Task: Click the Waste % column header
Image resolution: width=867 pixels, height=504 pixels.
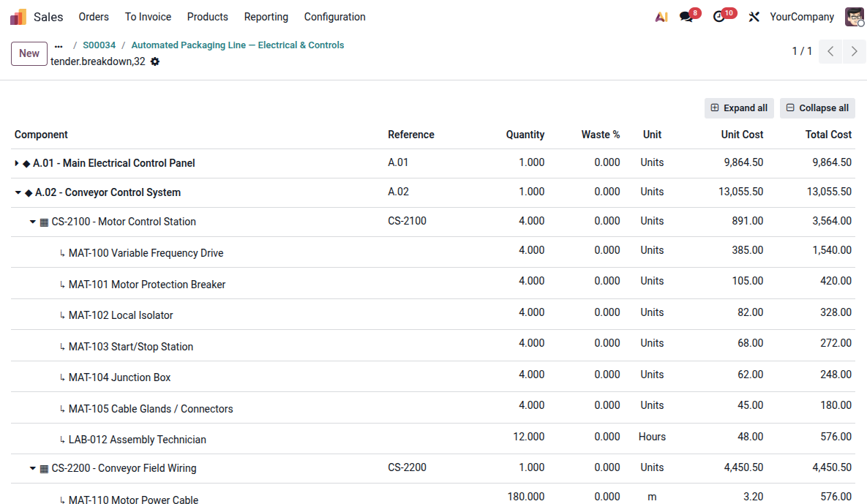Action: 601,135
